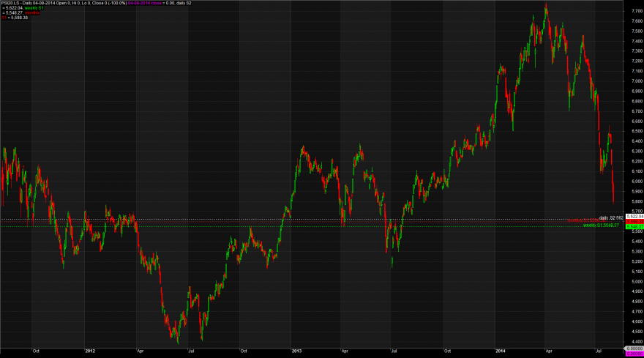Select the red 5,598.38 price tag
The height and width of the screenshot is (358, 644).
point(634,222)
